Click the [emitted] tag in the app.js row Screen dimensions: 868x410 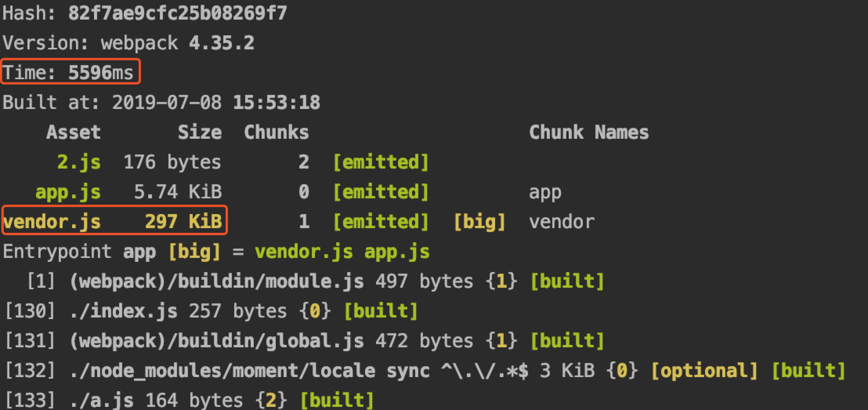[381, 192]
